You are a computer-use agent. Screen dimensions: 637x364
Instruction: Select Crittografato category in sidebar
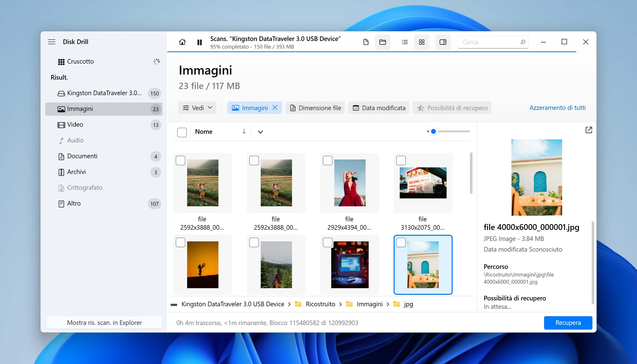tap(104, 188)
